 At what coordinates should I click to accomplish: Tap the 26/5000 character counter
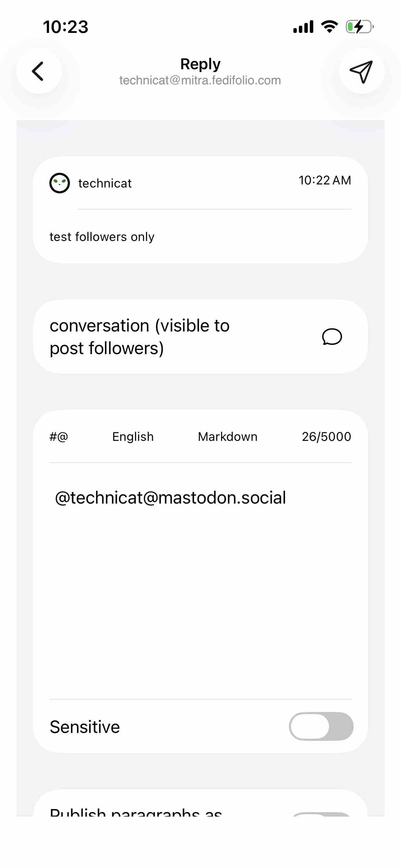click(x=326, y=437)
